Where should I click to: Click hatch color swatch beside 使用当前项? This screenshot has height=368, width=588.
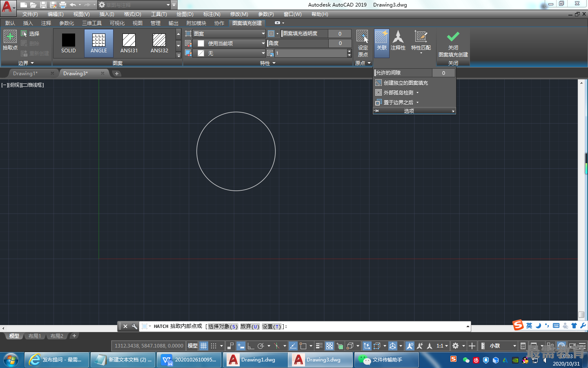click(x=201, y=43)
